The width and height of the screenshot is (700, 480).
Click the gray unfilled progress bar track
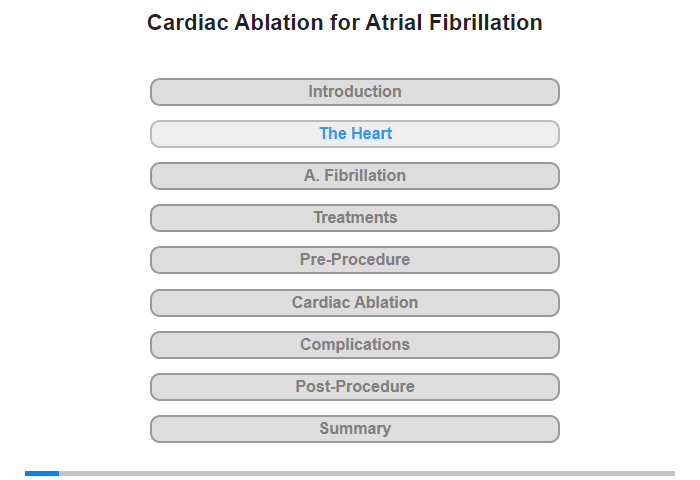pos(367,473)
